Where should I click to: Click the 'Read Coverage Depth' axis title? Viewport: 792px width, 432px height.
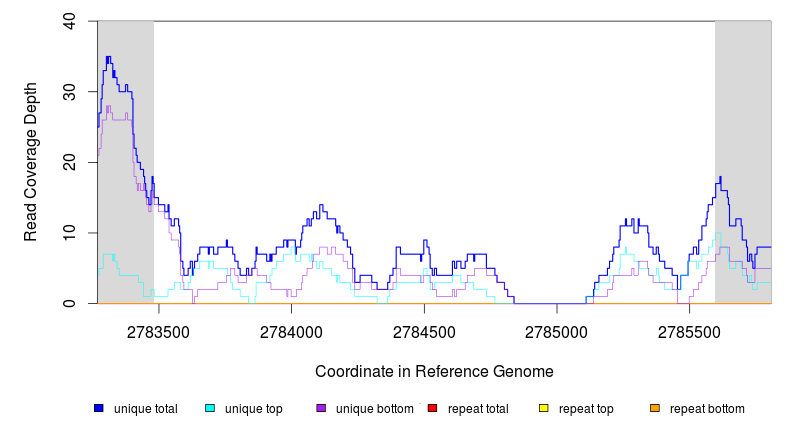point(31,162)
